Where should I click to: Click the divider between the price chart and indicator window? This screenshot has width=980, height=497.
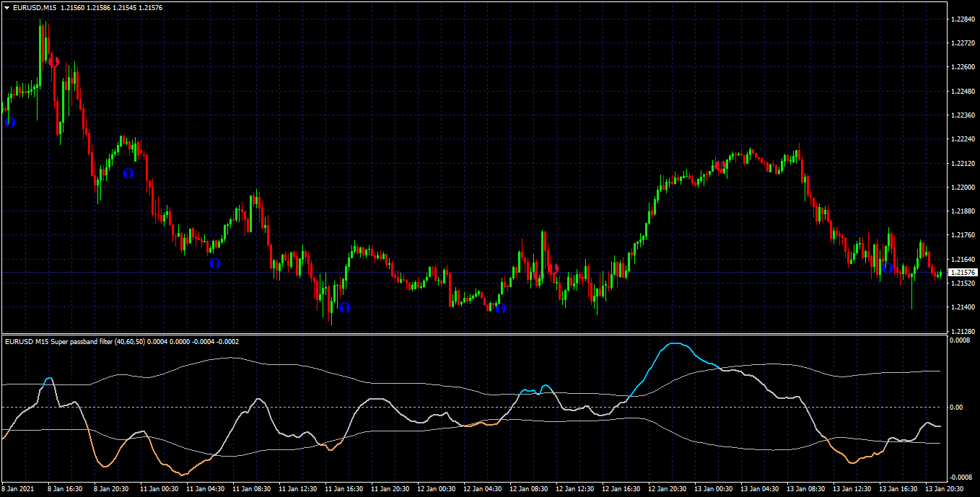point(473,334)
